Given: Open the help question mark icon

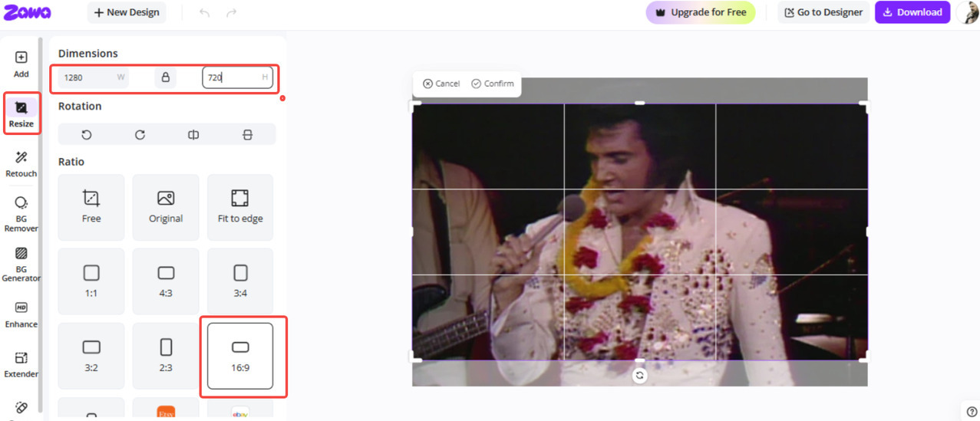Looking at the screenshot, I should [972, 412].
